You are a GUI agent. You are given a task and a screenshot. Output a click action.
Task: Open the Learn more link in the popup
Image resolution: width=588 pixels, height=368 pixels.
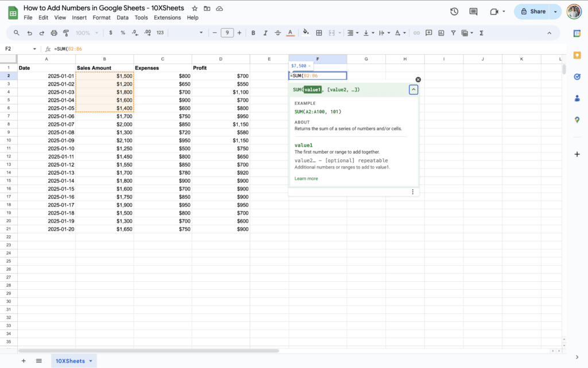click(306, 178)
